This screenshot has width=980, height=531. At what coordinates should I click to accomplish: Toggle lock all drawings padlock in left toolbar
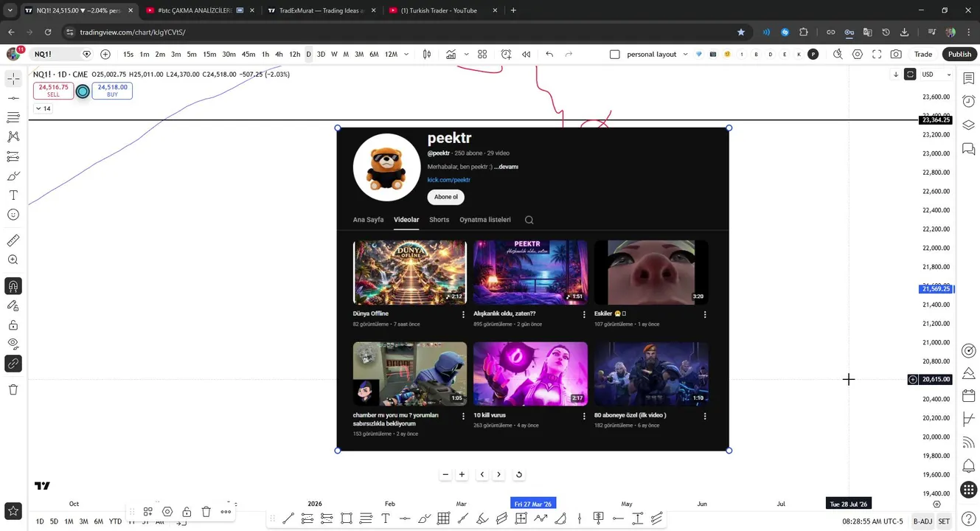point(13,325)
